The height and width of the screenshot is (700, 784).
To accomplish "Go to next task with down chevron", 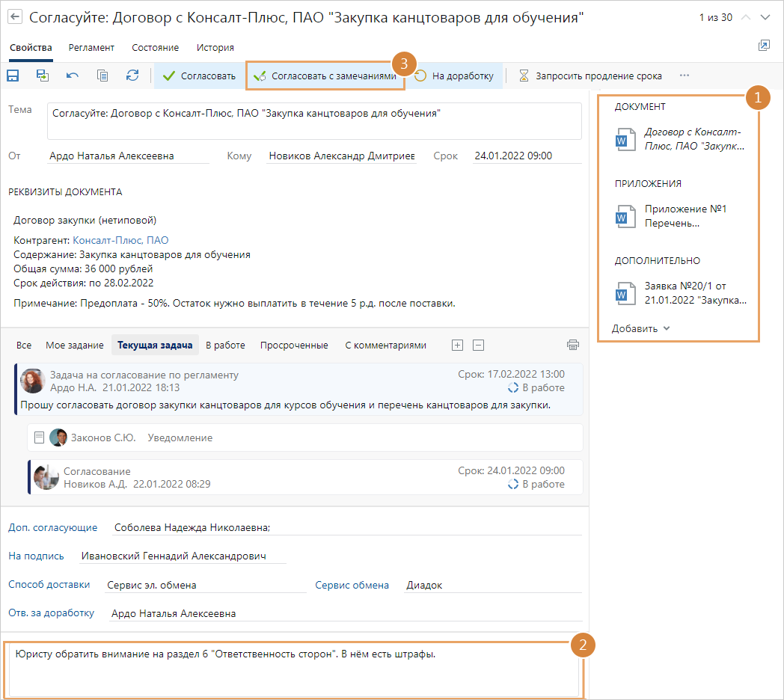I will (x=765, y=17).
